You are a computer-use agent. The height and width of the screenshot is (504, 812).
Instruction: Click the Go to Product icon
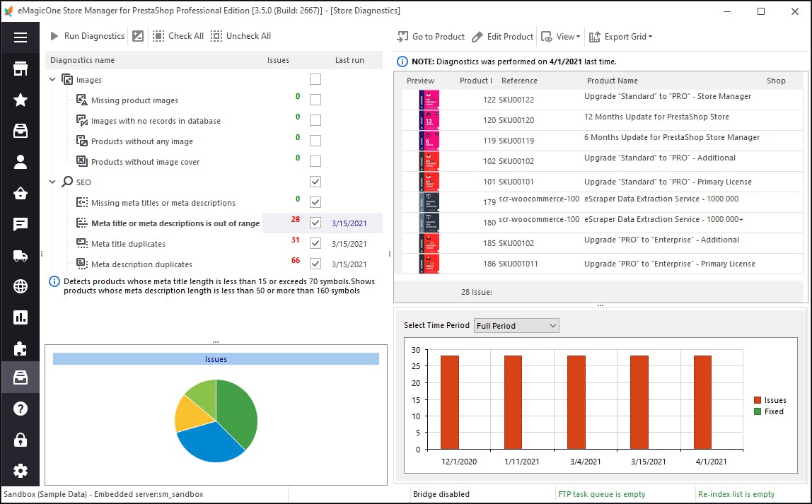click(x=402, y=36)
